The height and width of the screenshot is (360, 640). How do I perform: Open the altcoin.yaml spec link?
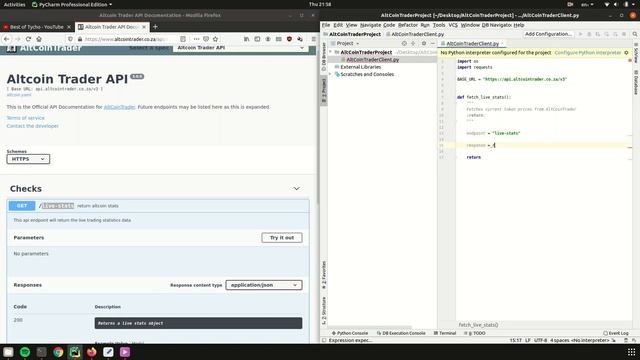(x=19, y=95)
